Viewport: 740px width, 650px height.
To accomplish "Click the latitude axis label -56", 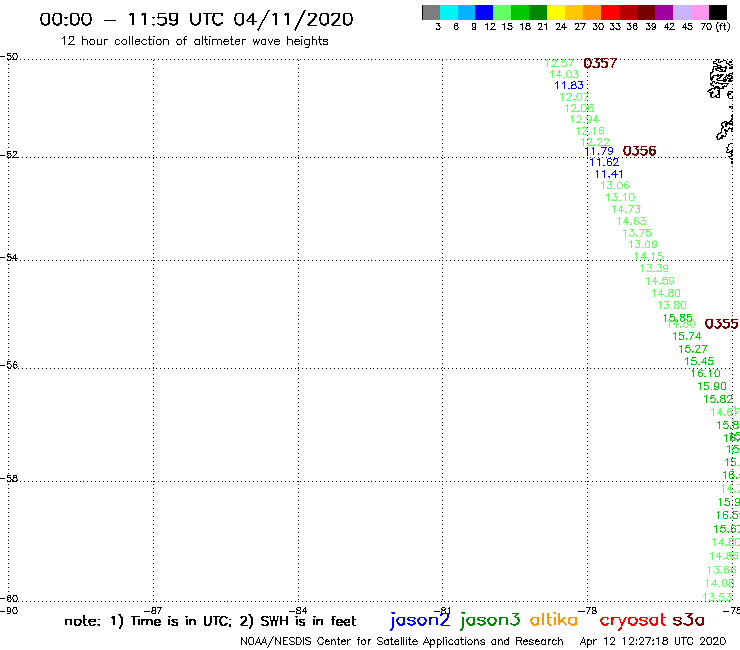I will click(9, 365).
